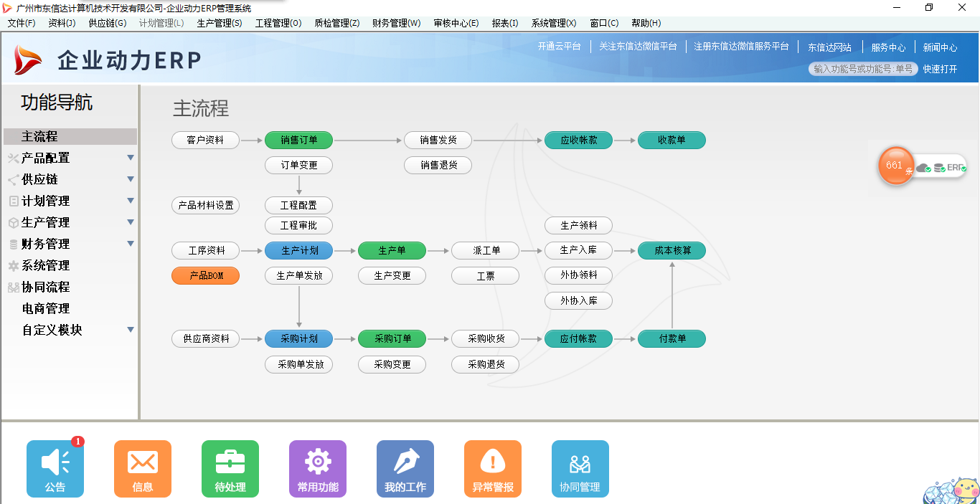This screenshot has width=980, height=504.
Task: Click the 销售订单 node in the flowchart
Action: pyautogui.click(x=298, y=140)
